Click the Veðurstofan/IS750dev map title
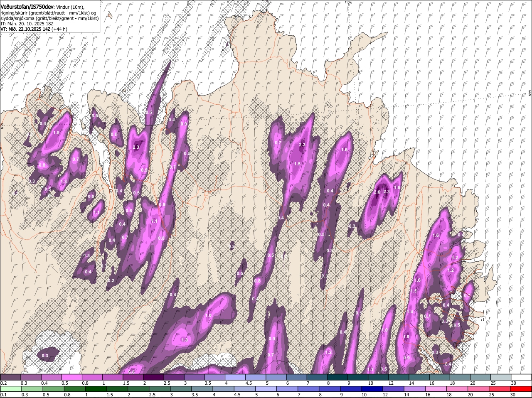The width and height of the screenshot is (532, 398). click(27, 6)
